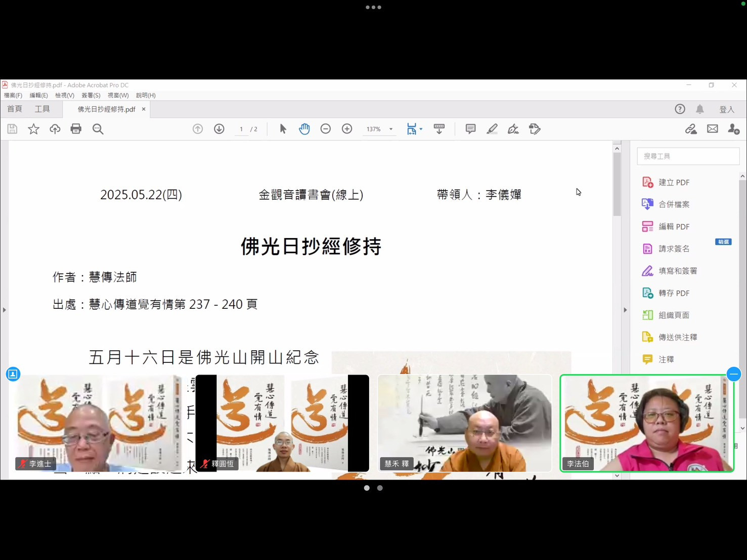Click the Save file icon

click(12, 129)
